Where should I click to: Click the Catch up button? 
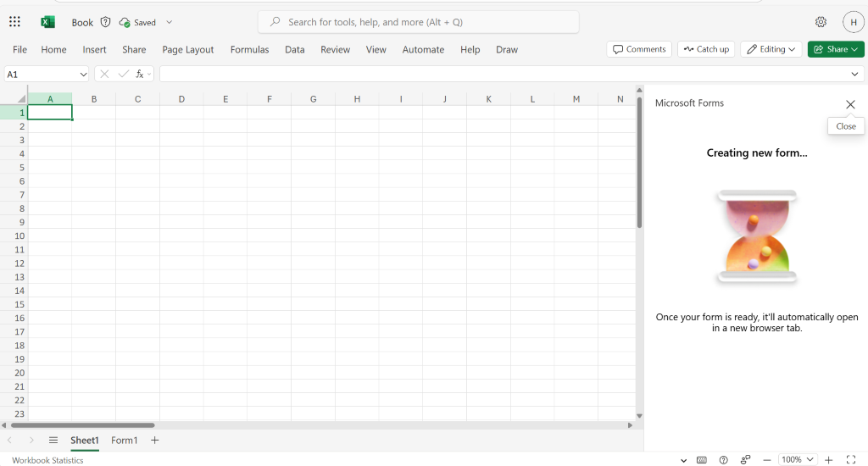pyautogui.click(x=706, y=49)
